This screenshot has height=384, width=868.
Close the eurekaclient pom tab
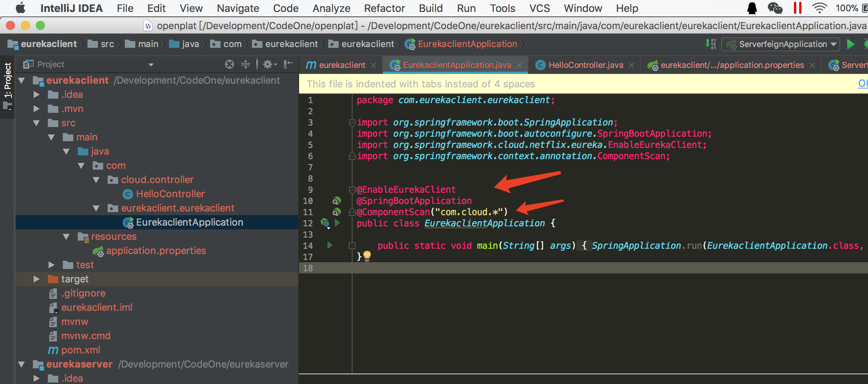(x=373, y=65)
